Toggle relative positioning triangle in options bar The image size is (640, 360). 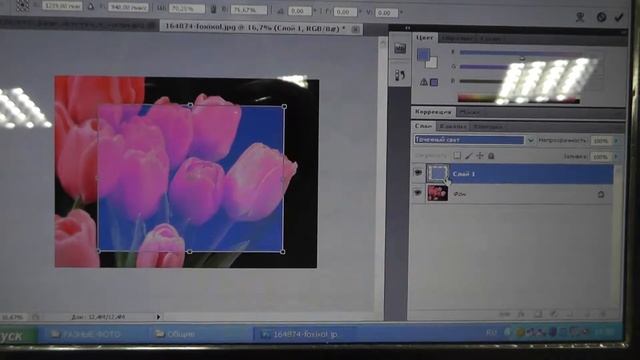(x=91, y=6)
